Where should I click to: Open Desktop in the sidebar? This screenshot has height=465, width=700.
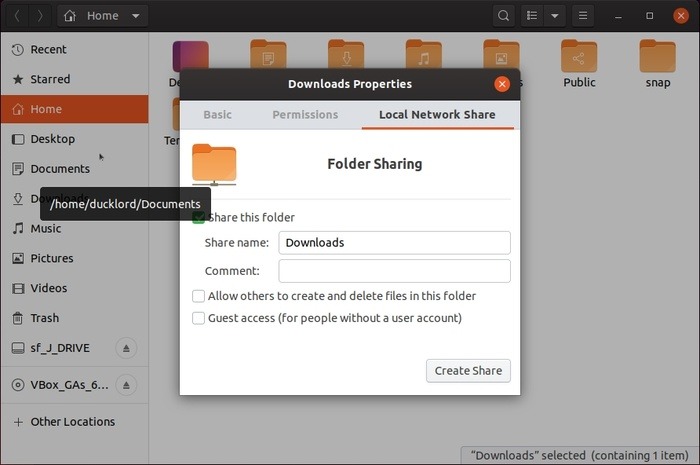(x=75, y=139)
